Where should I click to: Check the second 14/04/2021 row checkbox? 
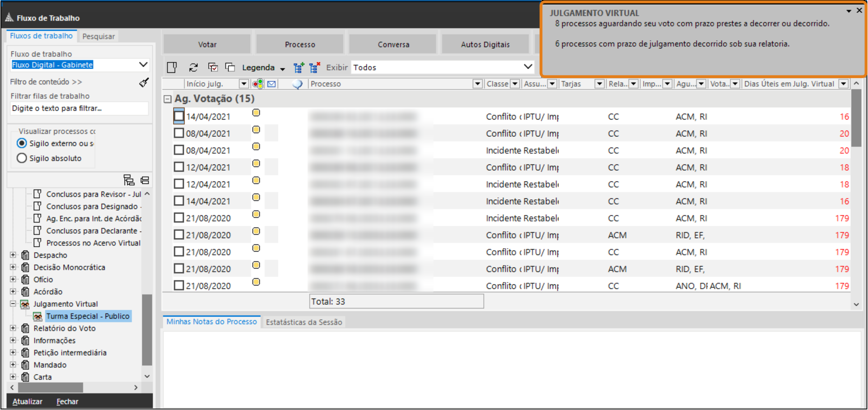coord(179,201)
